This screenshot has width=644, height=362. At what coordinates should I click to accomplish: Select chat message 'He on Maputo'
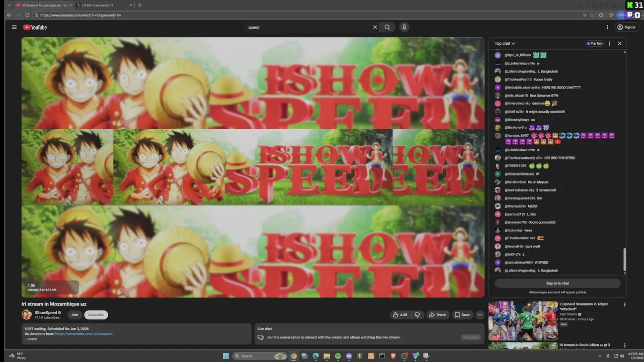coord(537,182)
